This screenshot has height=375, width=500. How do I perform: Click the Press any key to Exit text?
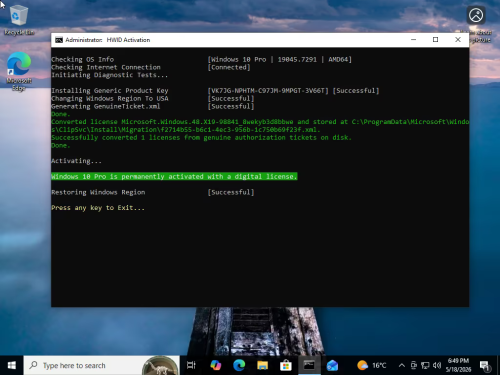pos(98,208)
